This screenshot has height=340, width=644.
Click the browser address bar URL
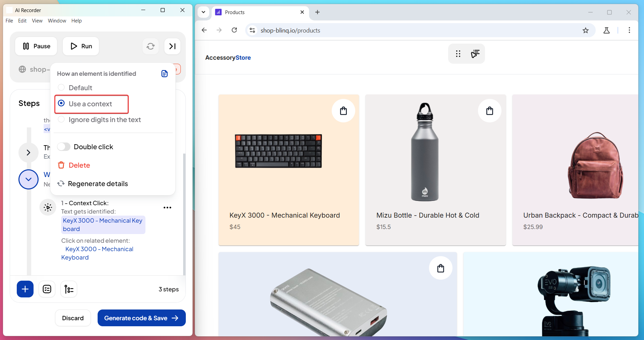point(290,31)
